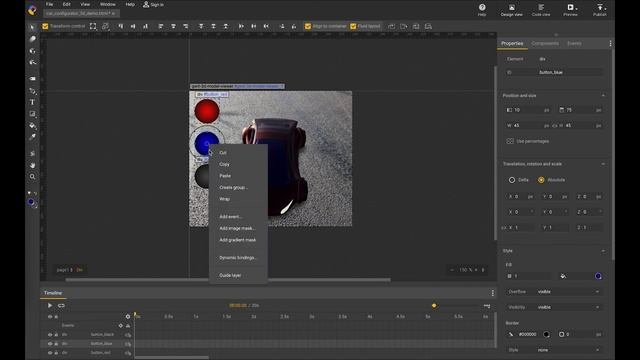This screenshot has width=640, height=360.
Task: Click the align right edges icon
Action: pos(186,26)
